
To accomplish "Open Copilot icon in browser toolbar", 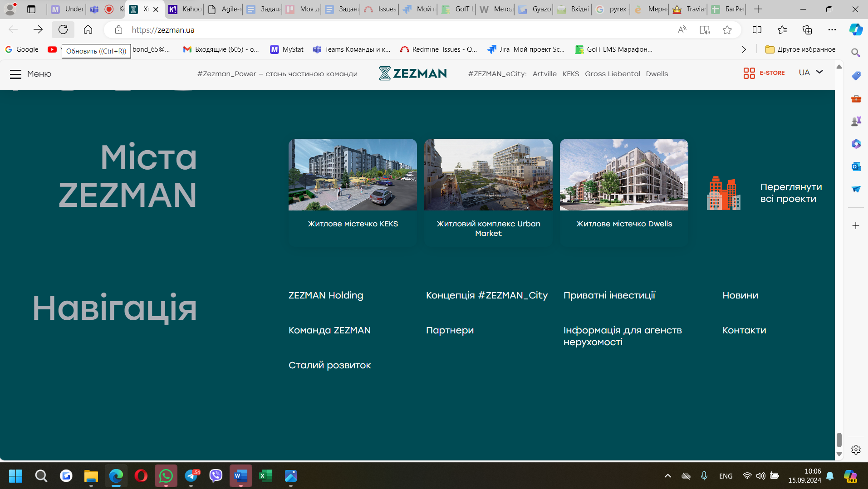I will pos(856,30).
